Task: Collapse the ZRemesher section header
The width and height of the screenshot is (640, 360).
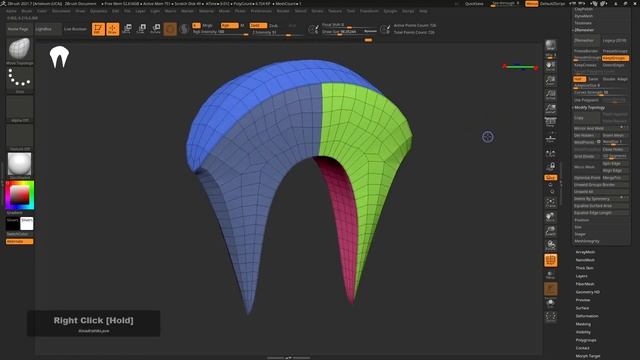Action: (x=584, y=30)
